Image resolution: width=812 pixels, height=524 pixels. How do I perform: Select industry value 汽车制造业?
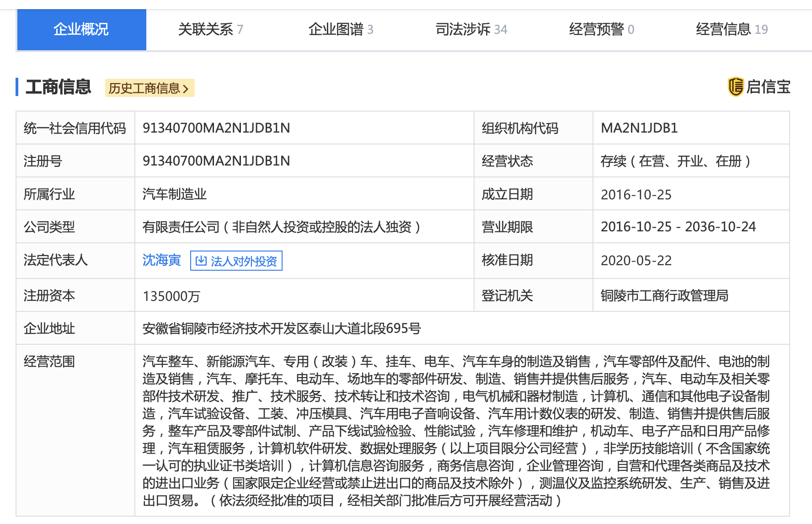(x=174, y=194)
